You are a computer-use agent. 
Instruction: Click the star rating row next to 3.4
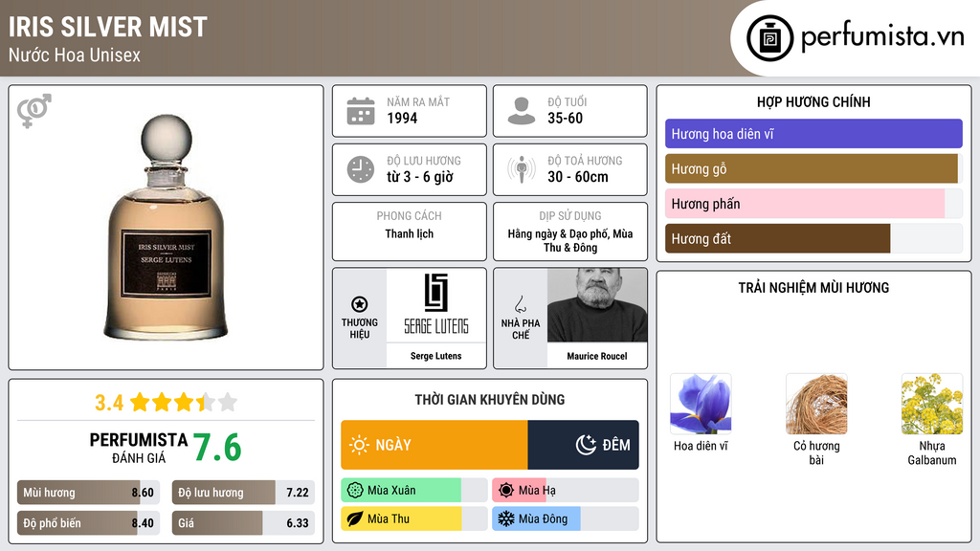[184, 403]
